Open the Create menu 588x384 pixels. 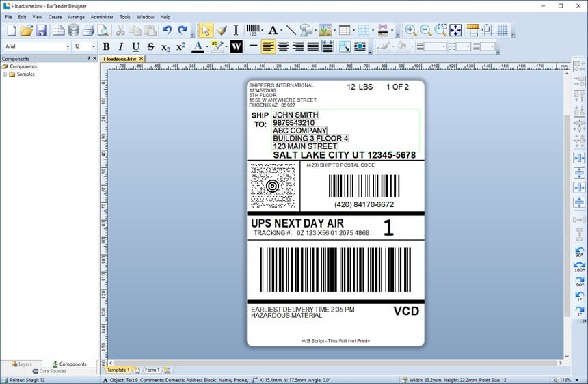pyautogui.click(x=55, y=17)
